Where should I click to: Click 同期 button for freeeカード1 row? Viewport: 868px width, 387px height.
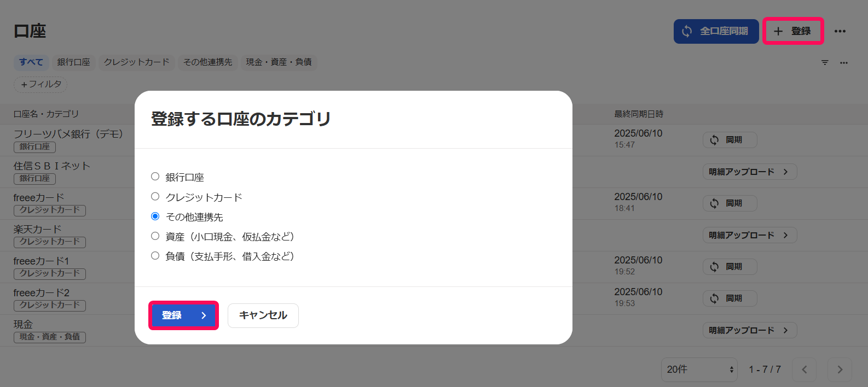pyautogui.click(x=730, y=267)
